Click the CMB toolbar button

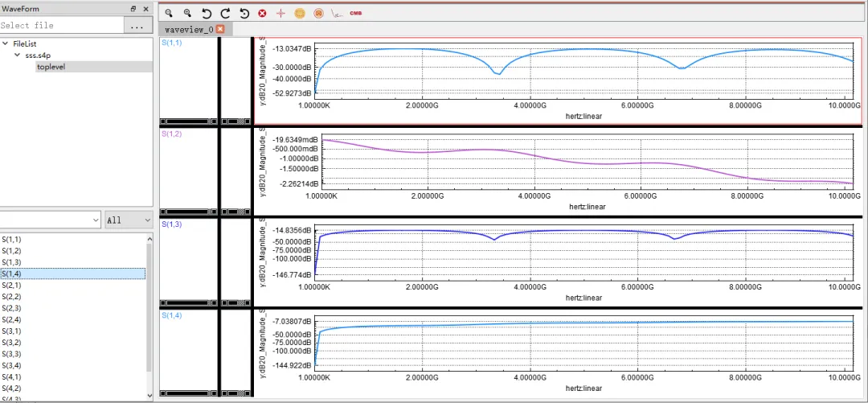click(x=355, y=14)
